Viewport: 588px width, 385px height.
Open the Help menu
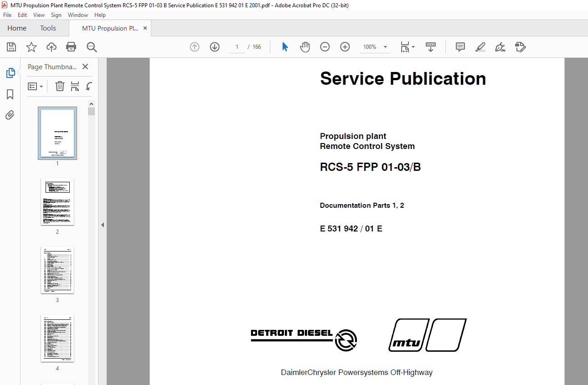coord(100,15)
